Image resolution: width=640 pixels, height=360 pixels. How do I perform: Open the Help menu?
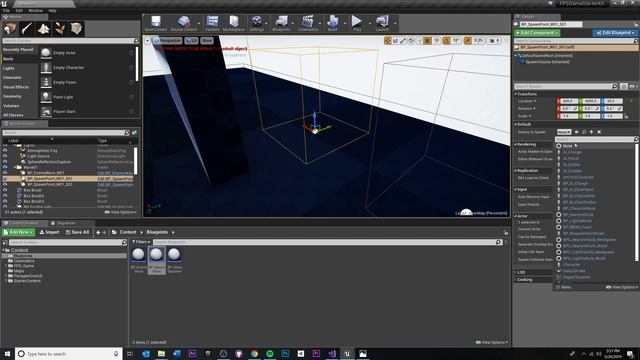pos(52,11)
